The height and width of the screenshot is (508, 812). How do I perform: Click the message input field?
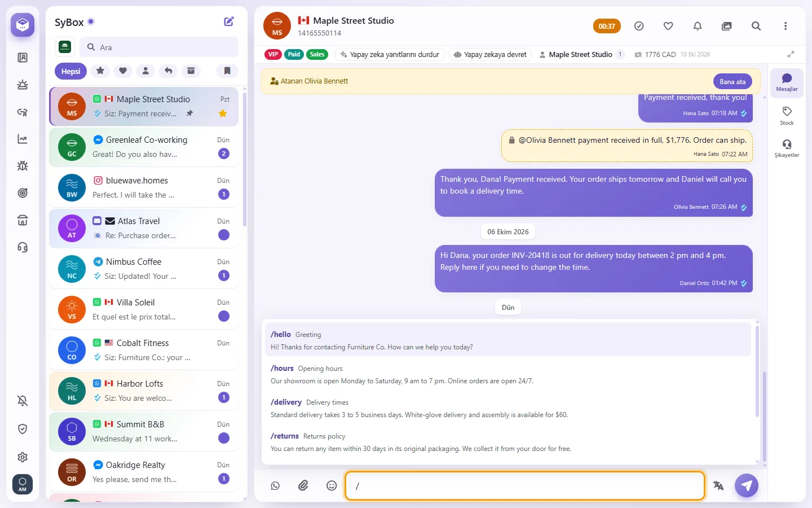click(x=525, y=485)
